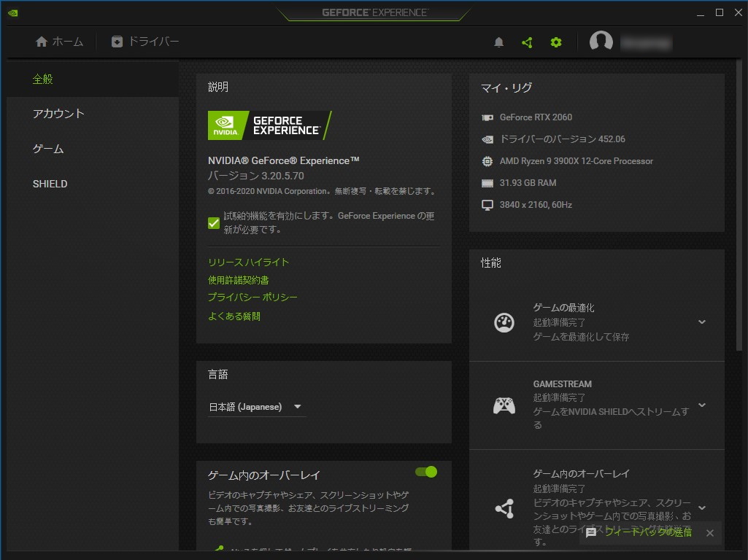Open the settings gear icon
748x560 pixels.
(556, 42)
